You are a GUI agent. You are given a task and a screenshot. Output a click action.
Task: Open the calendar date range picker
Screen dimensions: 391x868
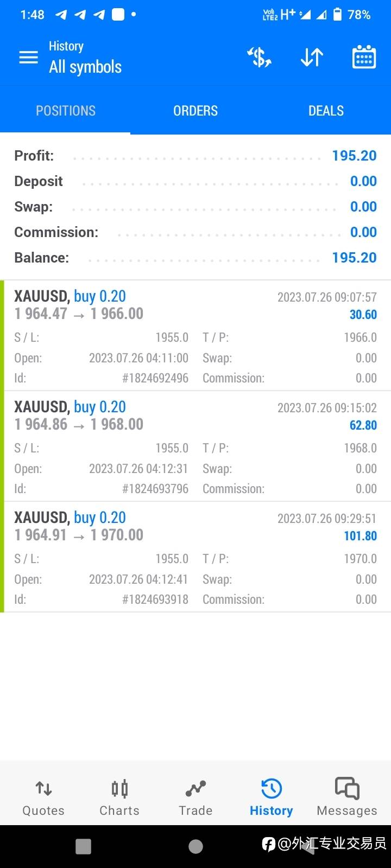[x=364, y=57]
